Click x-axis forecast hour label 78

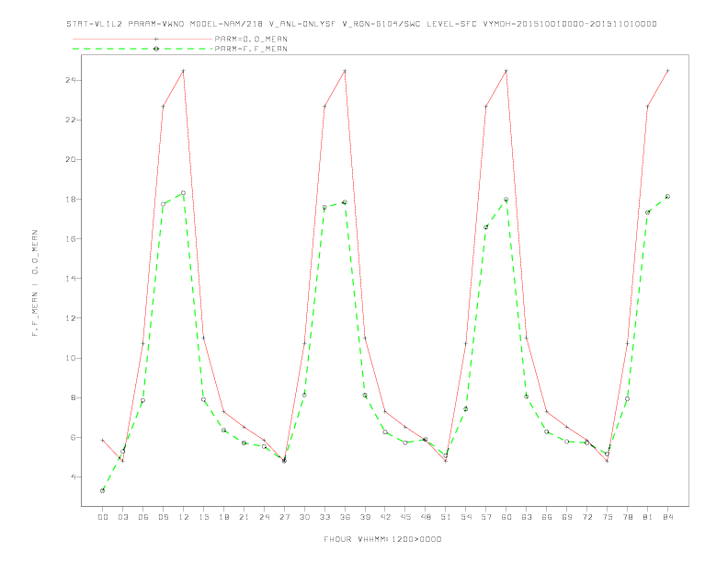(627, 517)
